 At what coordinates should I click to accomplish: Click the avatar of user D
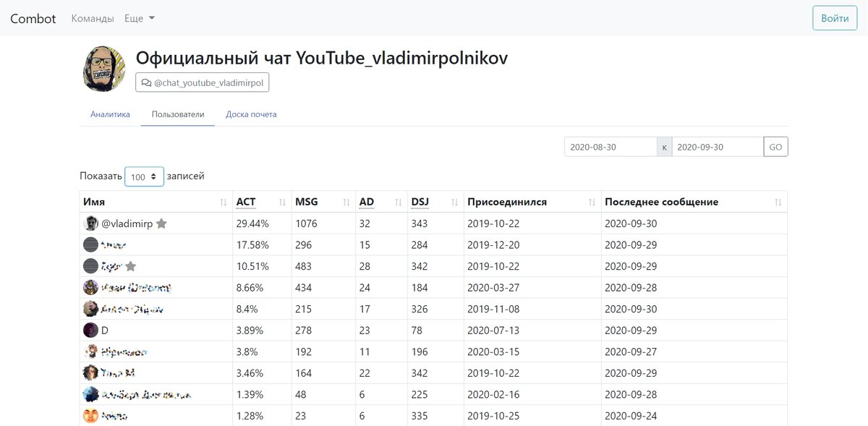click(90, 331)
